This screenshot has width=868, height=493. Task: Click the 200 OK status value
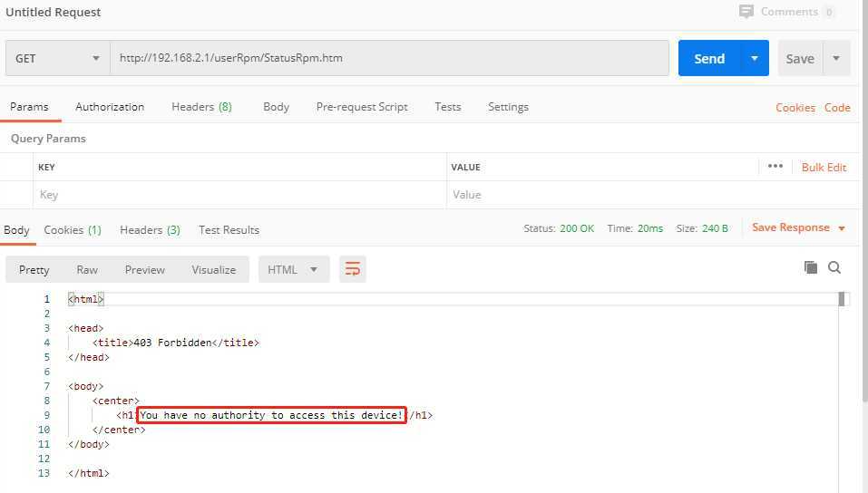[577, 228]
